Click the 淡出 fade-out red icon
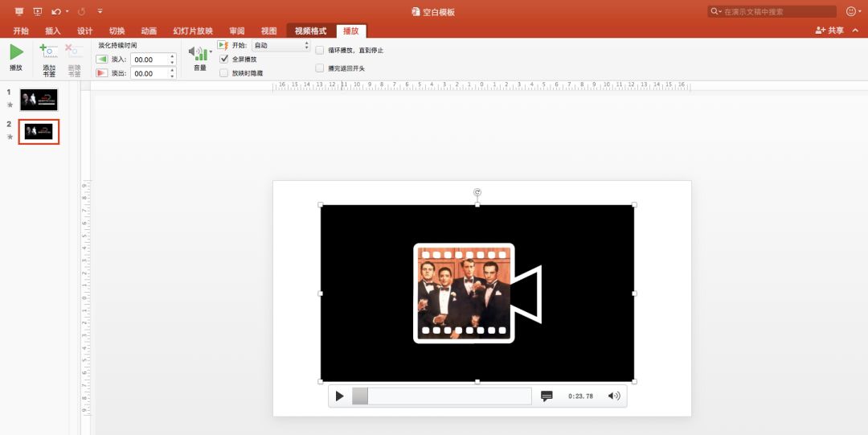Viewport: 868px width, 435px height. 102,73
